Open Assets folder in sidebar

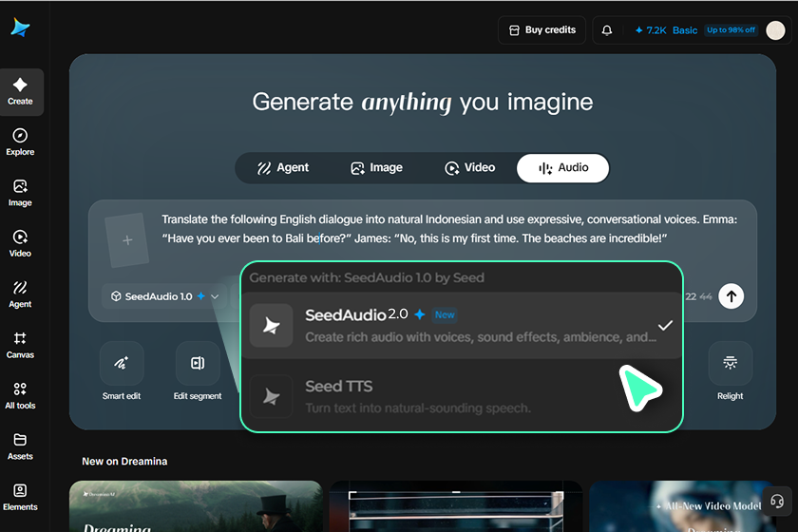pyautogui.click(x=20, y=446)
